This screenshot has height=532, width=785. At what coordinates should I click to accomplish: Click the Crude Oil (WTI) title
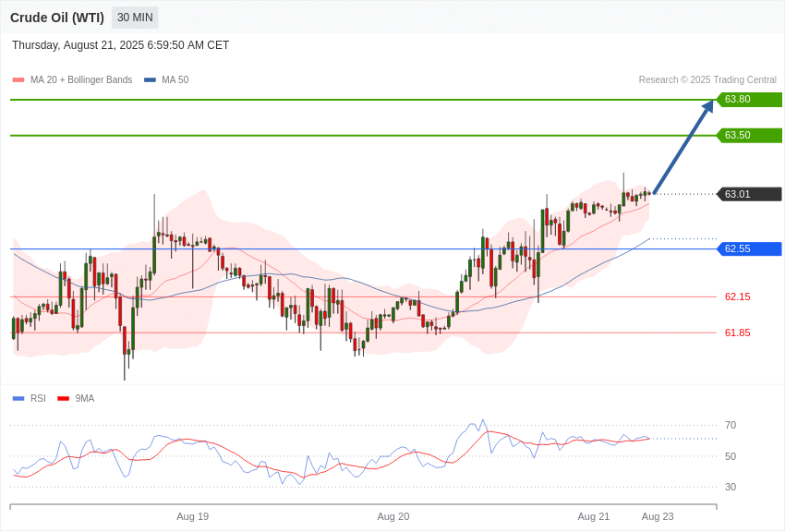pos(57,18)
